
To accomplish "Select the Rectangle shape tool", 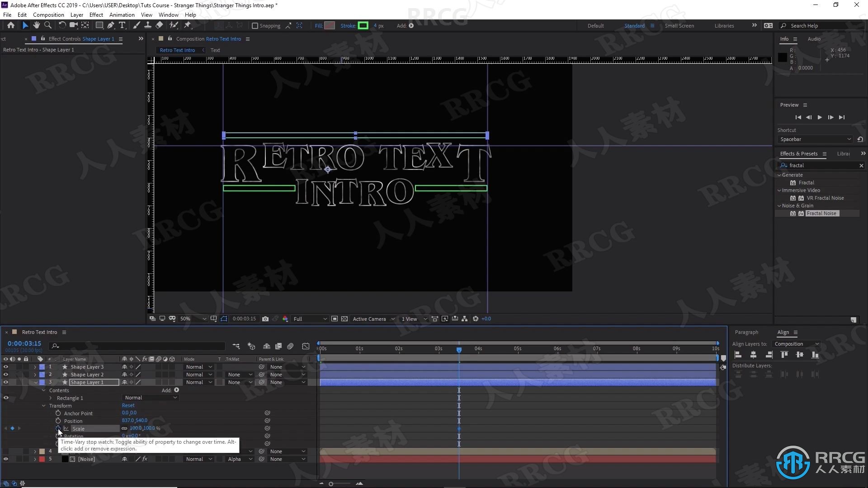I will [x=99, y=25].
